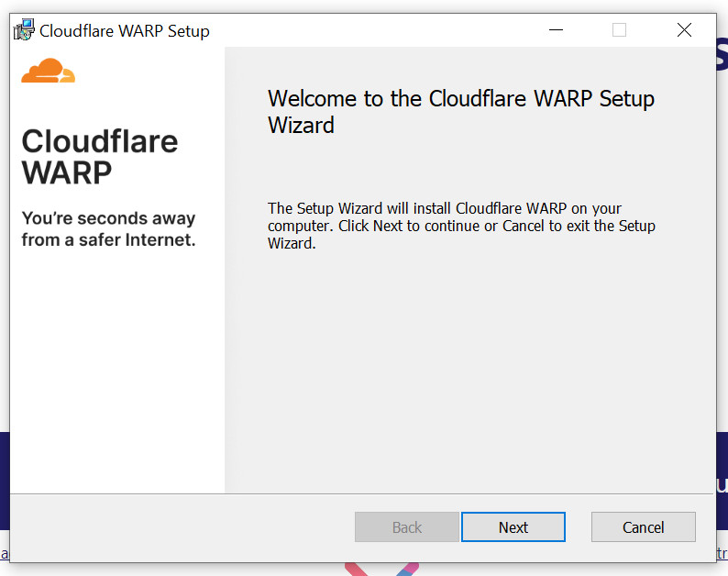Click the "Cloudflare WARP Setup" title bar text
The width and height of the screenshot is (728, 576).
pyautogui.click(x=125, y=31)
